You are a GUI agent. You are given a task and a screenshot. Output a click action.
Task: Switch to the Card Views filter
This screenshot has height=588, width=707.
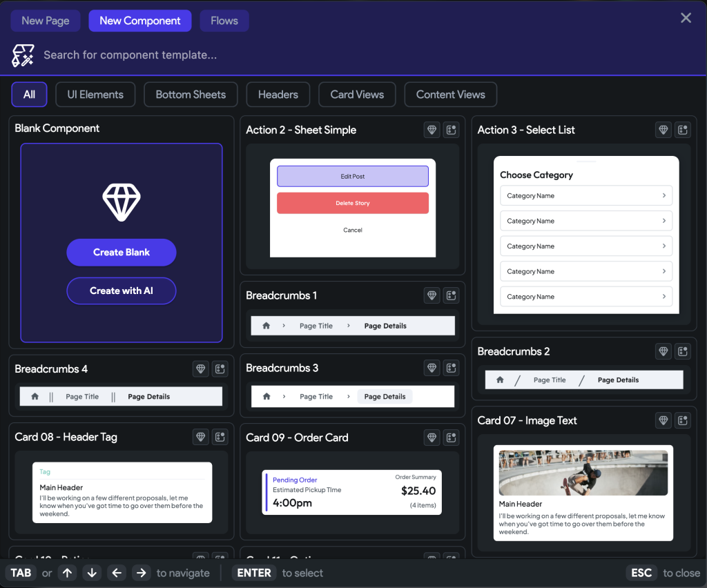pyautogui.click(x=356, y=95)
